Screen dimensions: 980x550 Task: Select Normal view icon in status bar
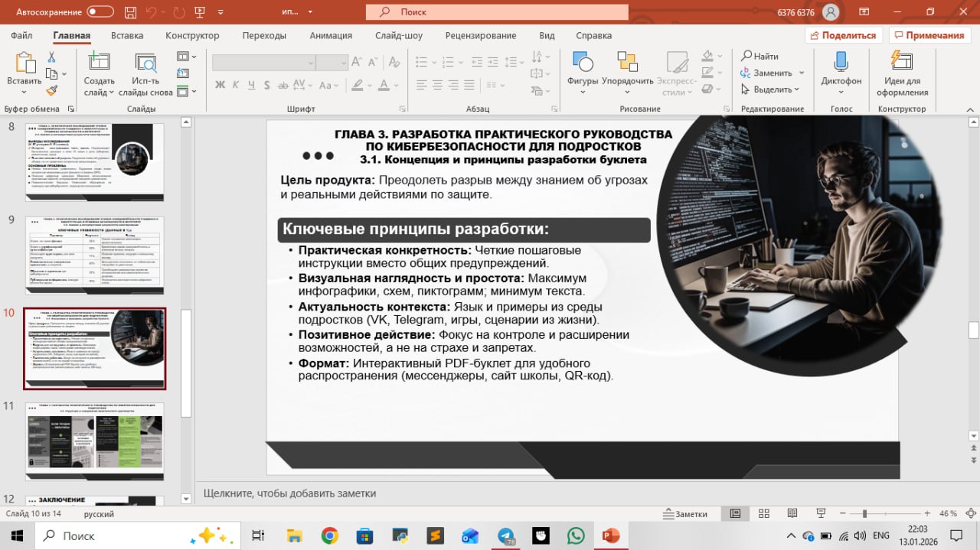point(735,513)
